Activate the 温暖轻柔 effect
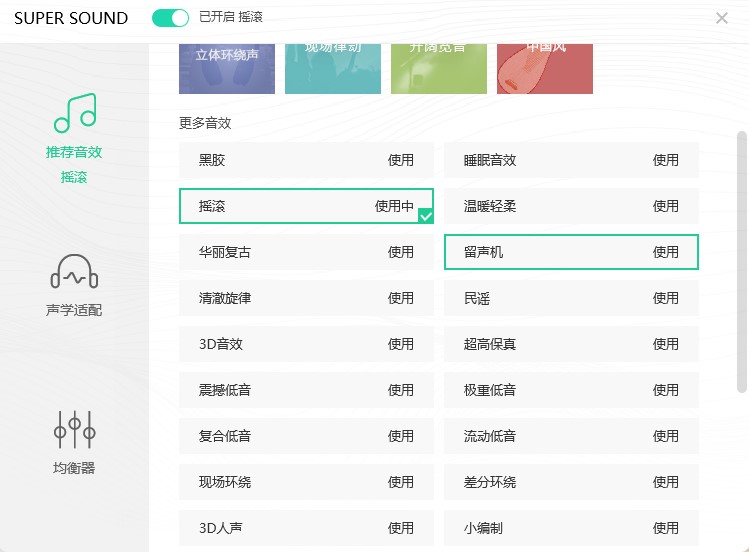 point(666,206)
